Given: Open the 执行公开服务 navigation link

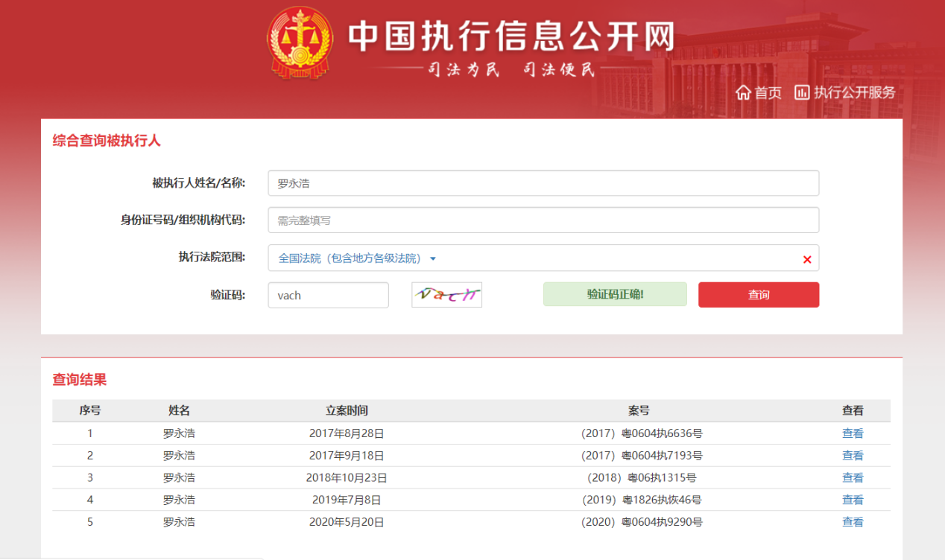Looking at the screenshot, I should tap(854, 92).
